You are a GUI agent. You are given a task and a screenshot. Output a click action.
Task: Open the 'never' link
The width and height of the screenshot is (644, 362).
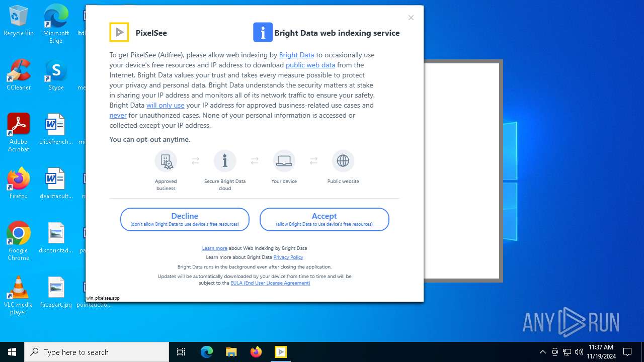118,115
